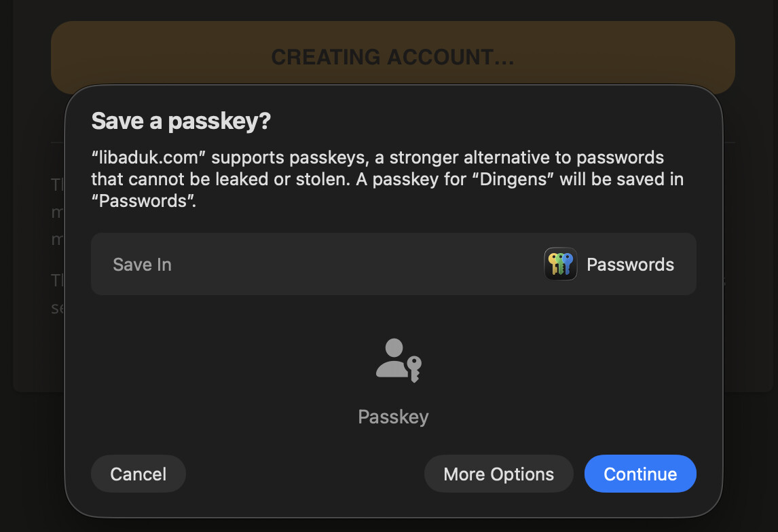Image resolution: width=778 pixels, height=532 pixels.
Task: Cancel the passkey save dialog
Action: [x=138, y=474]
